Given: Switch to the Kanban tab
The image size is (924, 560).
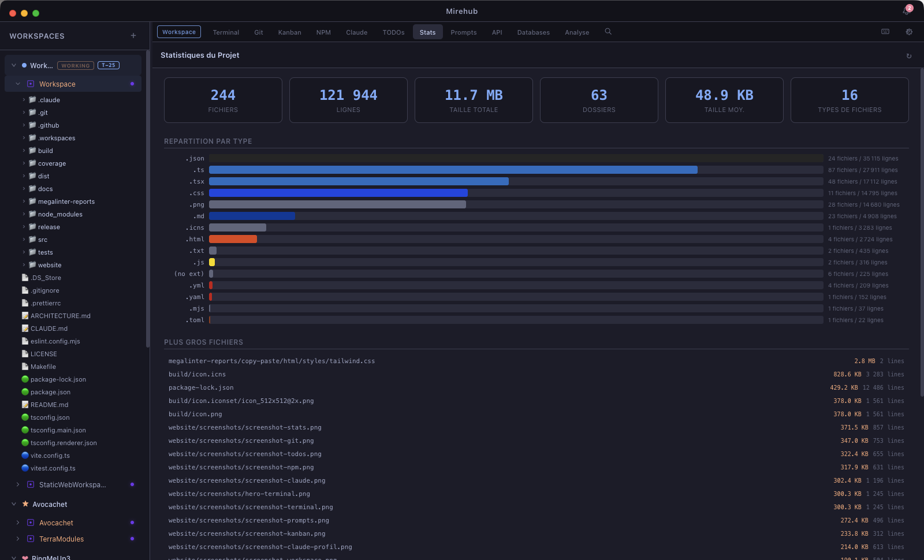Looking at the screenshot, I should click(289, 32).
